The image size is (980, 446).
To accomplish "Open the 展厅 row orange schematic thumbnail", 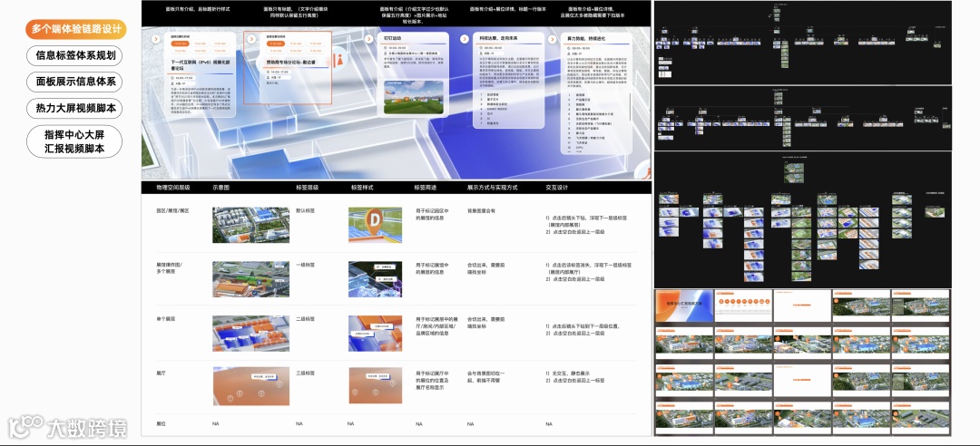I will [x=250, y=386].
